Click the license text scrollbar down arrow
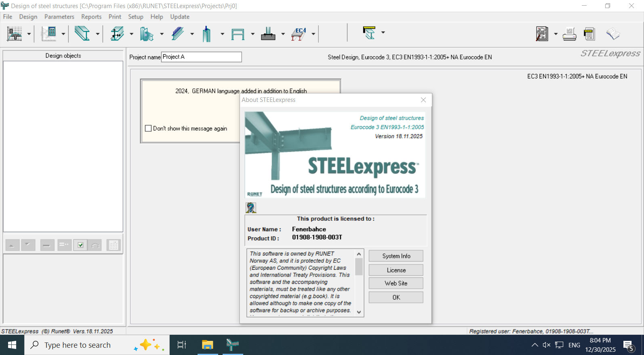Viewport: 644px width, 355px height. (359, 312)
